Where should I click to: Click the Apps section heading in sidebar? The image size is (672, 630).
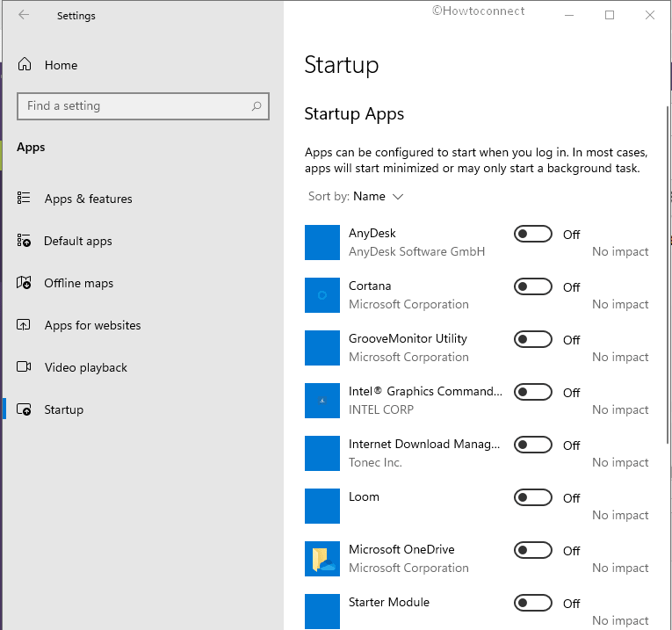pos(31,148)
